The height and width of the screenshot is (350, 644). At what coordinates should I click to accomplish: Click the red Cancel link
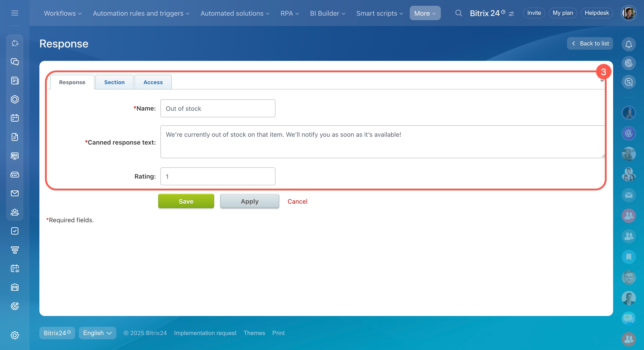click(x=297, y=201)
